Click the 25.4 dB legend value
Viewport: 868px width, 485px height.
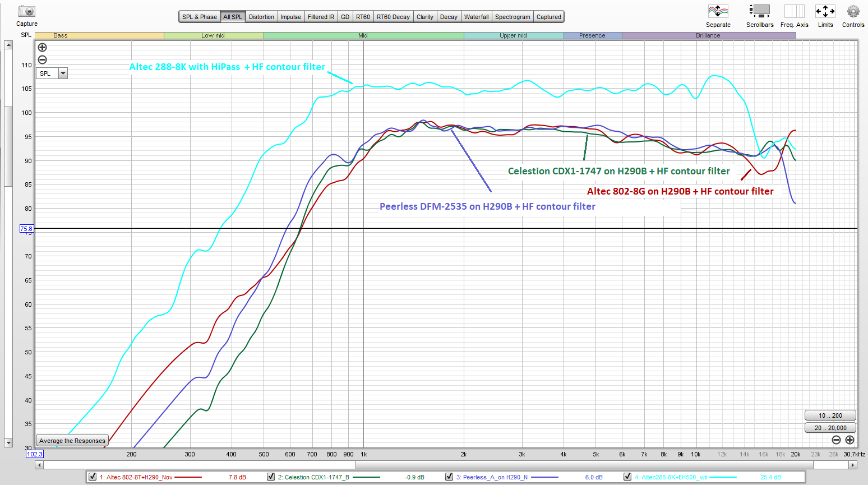(770, 477)
